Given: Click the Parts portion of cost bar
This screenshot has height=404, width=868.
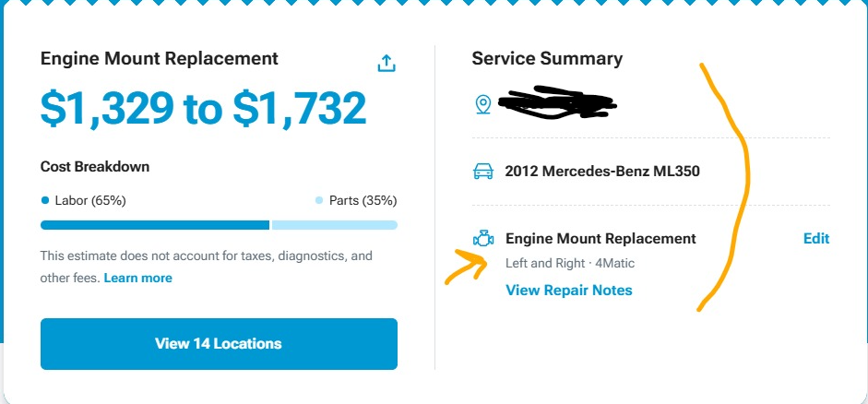Looking at the screenshot, I should pyautogui.click(x=334, y=225).
